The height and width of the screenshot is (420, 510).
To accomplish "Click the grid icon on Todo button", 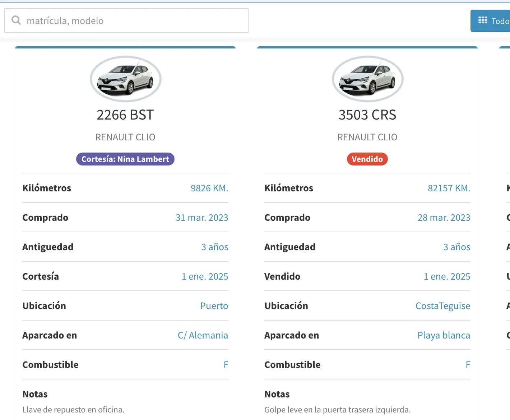I will coord(483,20).
